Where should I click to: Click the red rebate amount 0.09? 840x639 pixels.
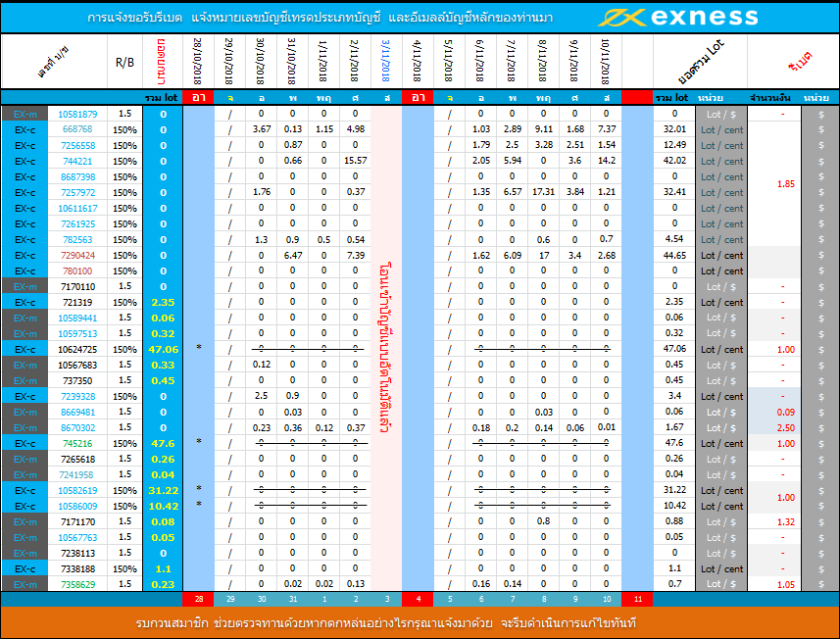click(x=785, y=413)
